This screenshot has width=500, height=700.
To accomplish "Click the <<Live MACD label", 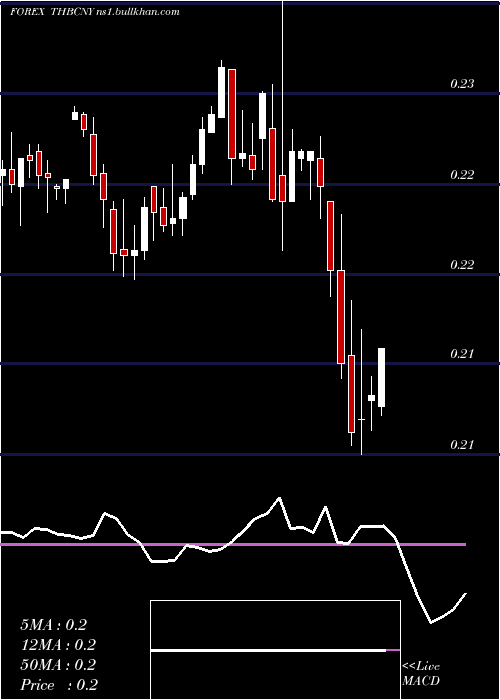I will (x=421, y=673).
